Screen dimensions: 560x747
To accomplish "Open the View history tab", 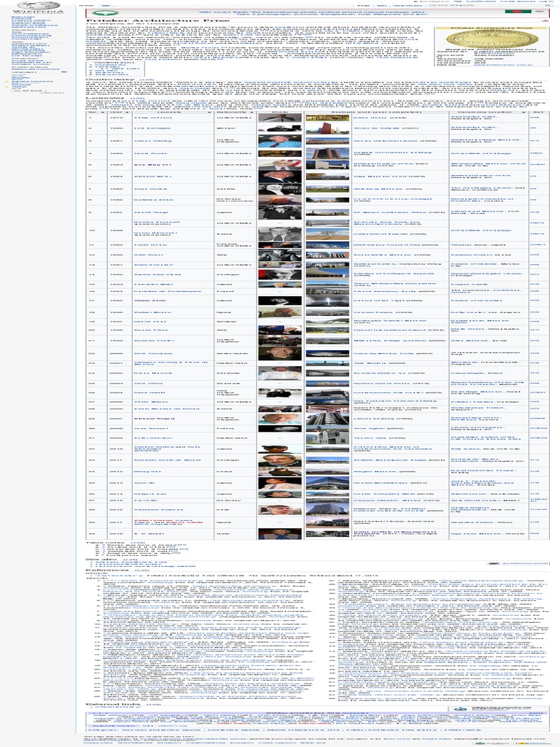I will (406, 5).
